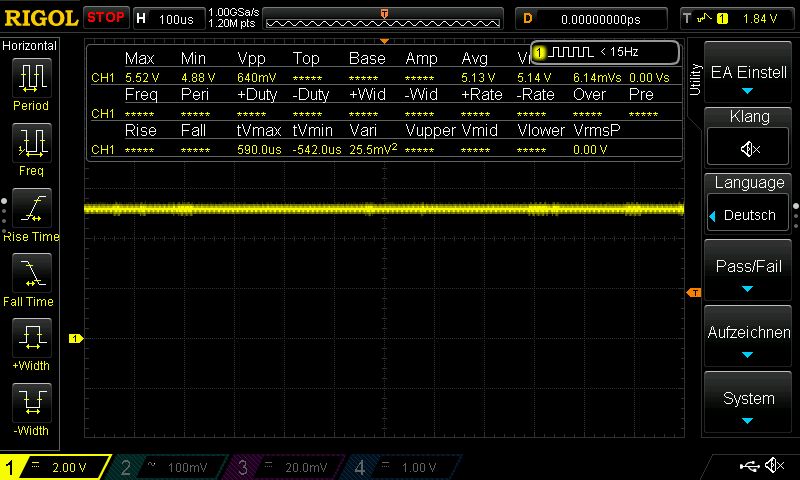
Task: Click the Max value 5.52 V
Action: [142, 78]
